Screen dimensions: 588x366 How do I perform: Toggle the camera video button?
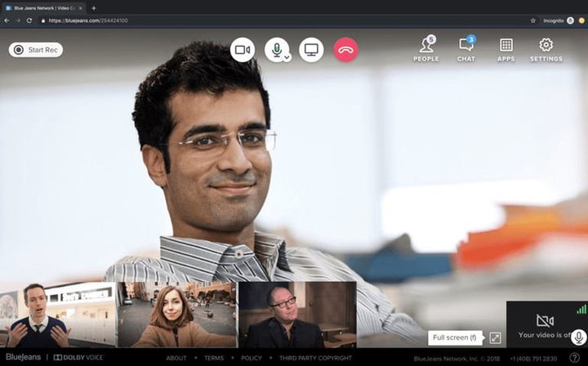pyautogui.click(x=242, y=50)
